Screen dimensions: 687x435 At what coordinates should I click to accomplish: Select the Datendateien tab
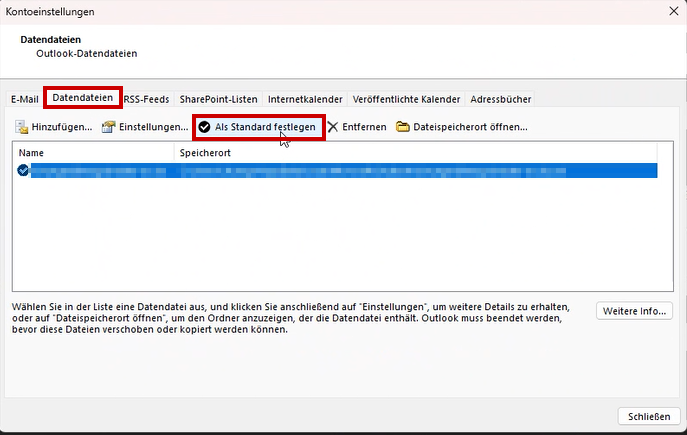point(82,98)
